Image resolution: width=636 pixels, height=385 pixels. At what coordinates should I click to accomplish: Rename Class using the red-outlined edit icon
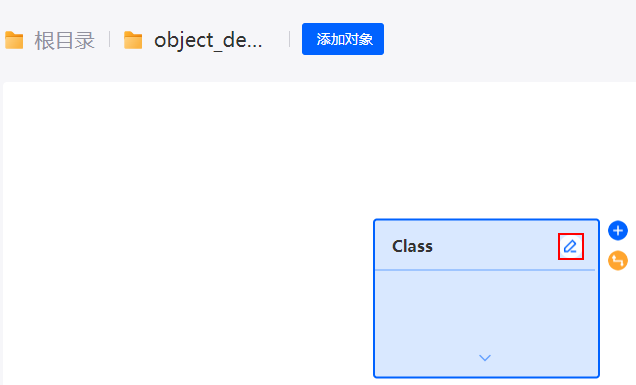click(x=570, y=246)
